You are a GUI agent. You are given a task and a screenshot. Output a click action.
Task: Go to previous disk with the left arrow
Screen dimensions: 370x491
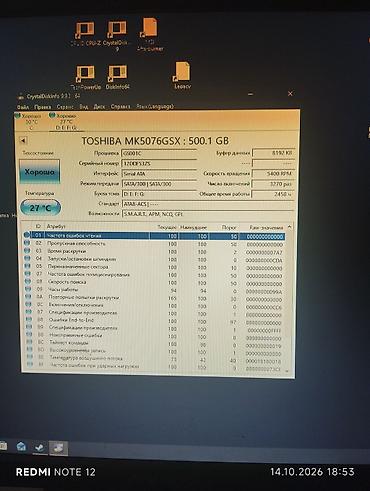[23, 140]
